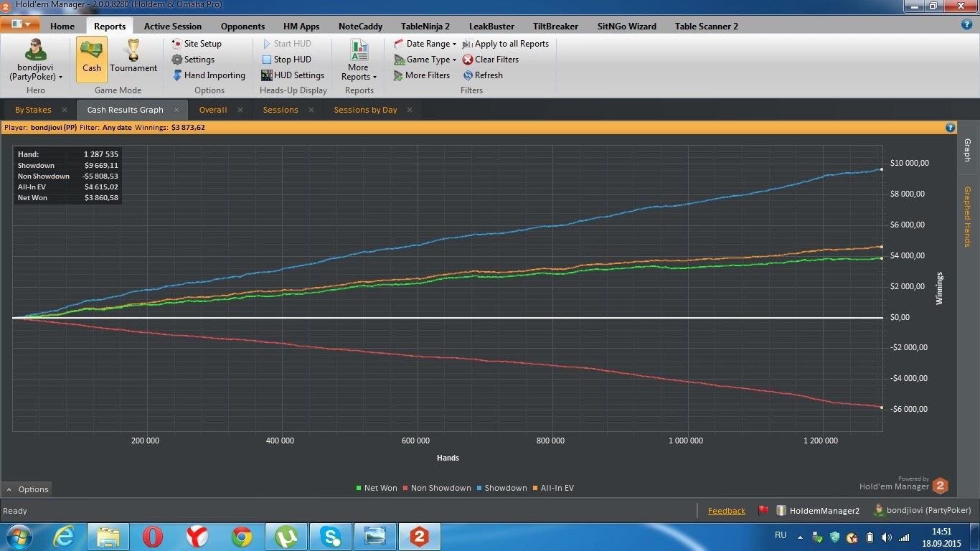Switch to the Sessions report tab
The image size is (980, 551).
click(281, 110)
